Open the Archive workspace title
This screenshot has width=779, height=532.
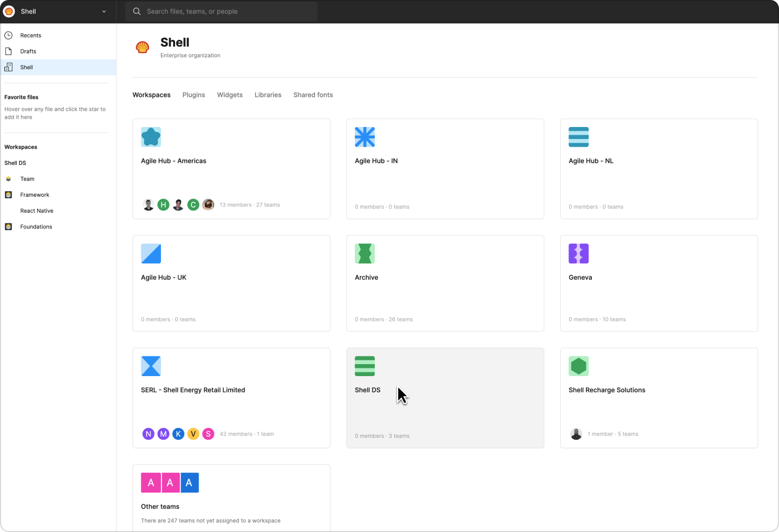coord(367,277)
